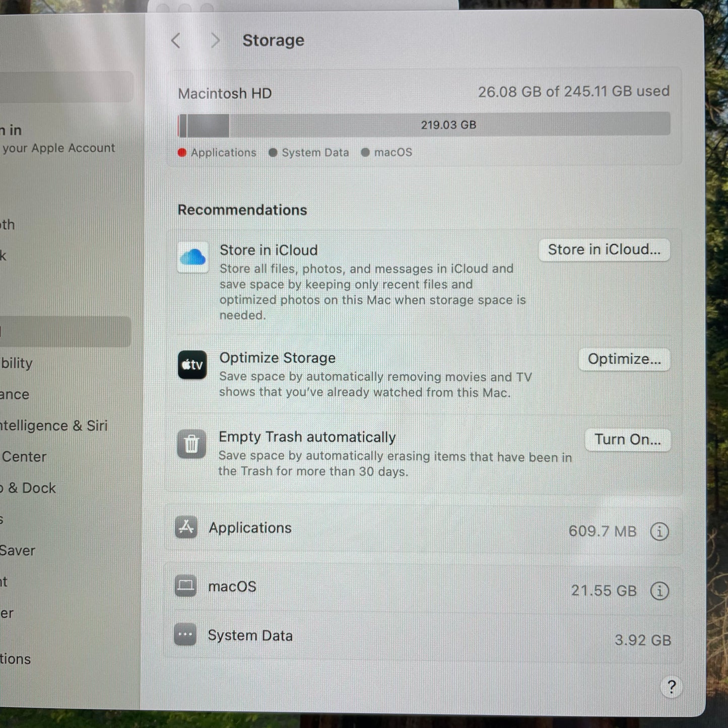Click the Applications row label

click(x=250, y=527)
